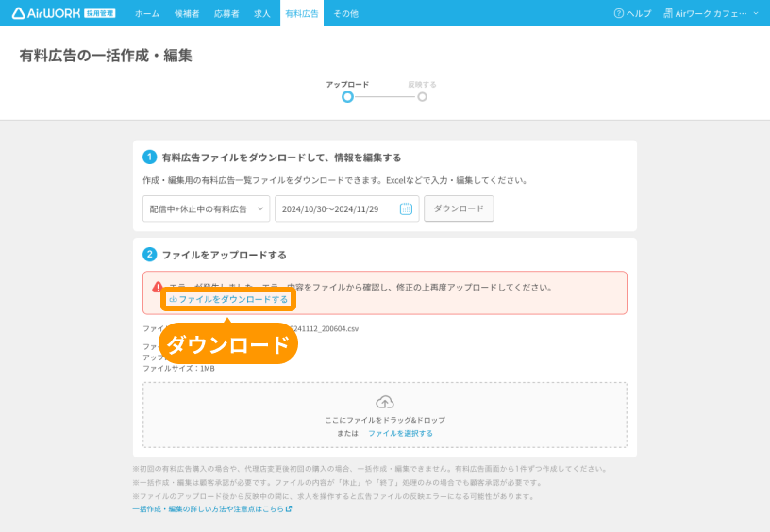Click the red error warning icon
Image resolution: width=770 pixels, height=532 pixels.
pyautogui.click(x=158, y=287)
